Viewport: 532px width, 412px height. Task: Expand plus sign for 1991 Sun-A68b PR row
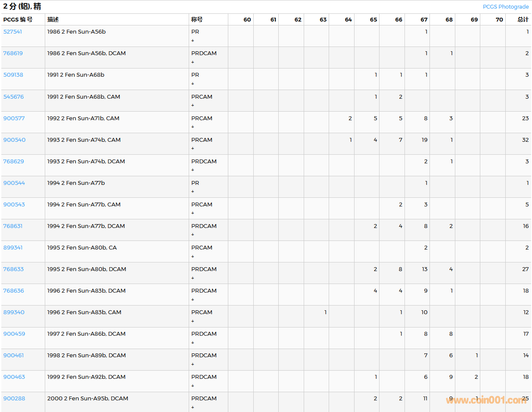click(193, 84)
